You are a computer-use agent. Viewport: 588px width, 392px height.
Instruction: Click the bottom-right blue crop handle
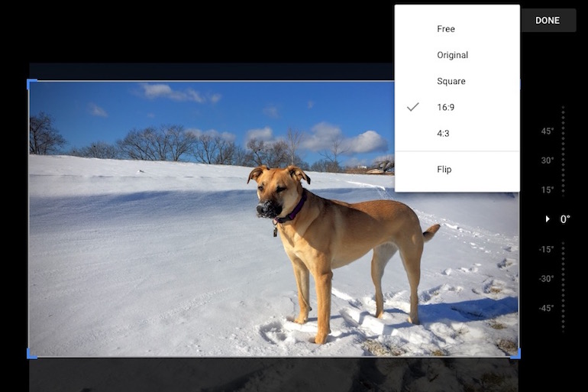(x=515, y=354)
